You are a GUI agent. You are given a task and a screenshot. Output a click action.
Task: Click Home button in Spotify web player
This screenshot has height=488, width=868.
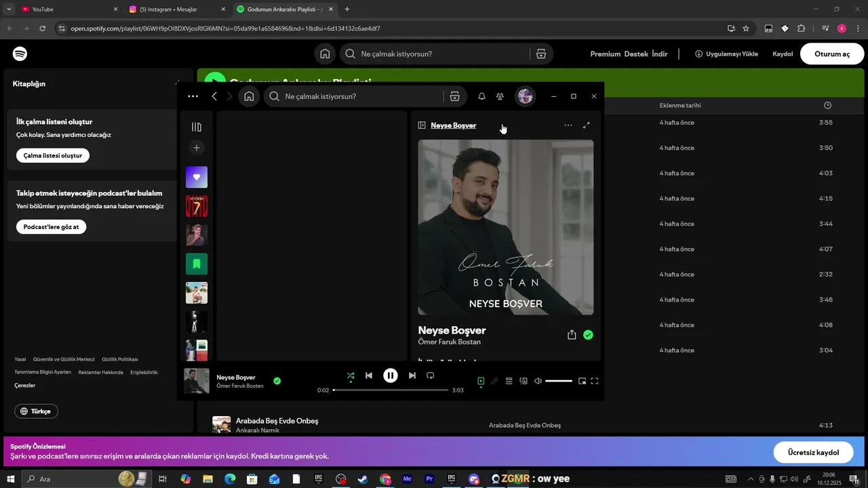(325, 54)
